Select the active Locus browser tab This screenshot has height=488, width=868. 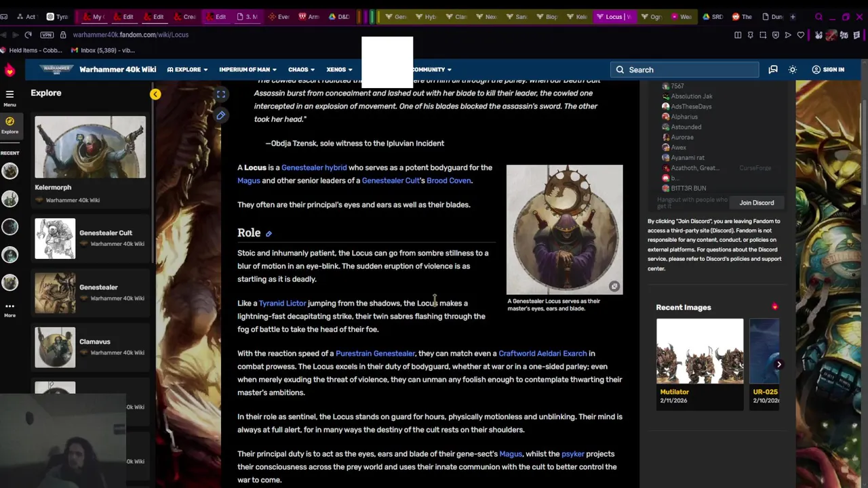coord(613,17)
